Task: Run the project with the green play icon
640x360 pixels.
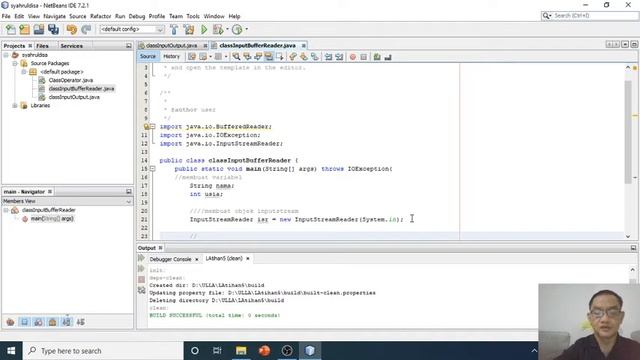Action: coord(204,29)
